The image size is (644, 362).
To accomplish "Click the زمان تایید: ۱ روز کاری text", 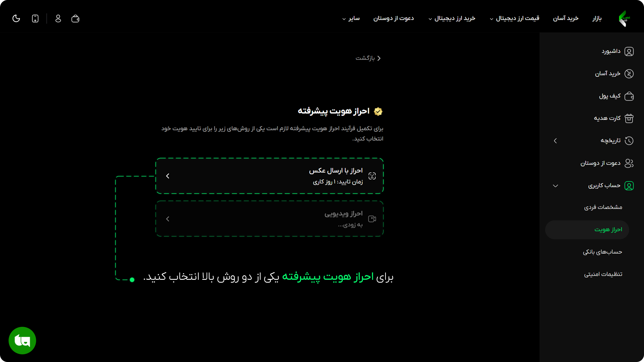I will pyautogui.click(x=338, y=182).
